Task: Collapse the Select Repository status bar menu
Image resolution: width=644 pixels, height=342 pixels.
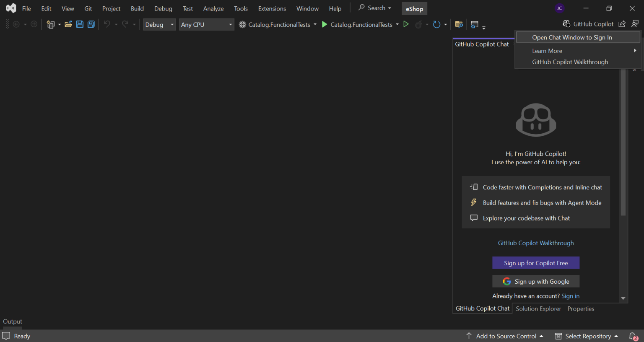Action: point(616,336)
